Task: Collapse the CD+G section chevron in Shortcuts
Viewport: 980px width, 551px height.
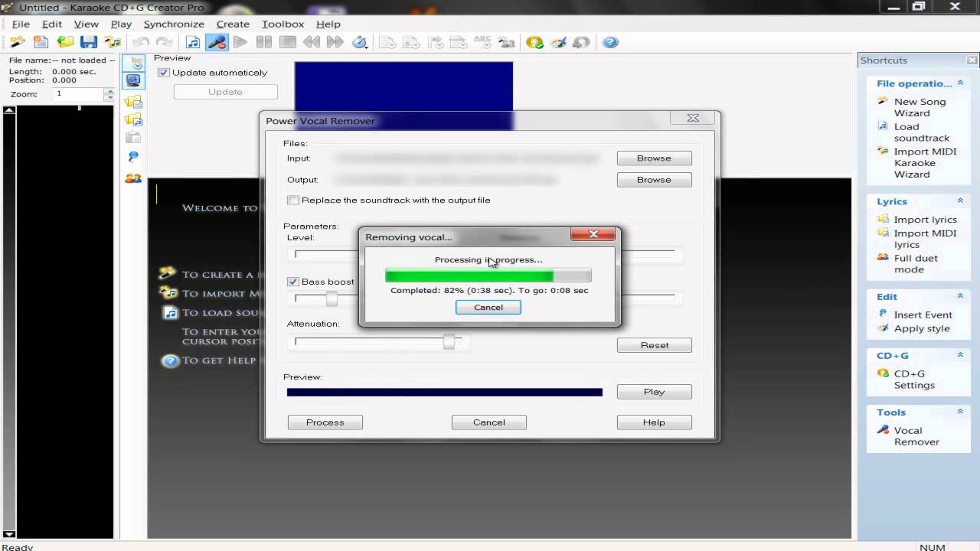Action: (x=960, y=355)
